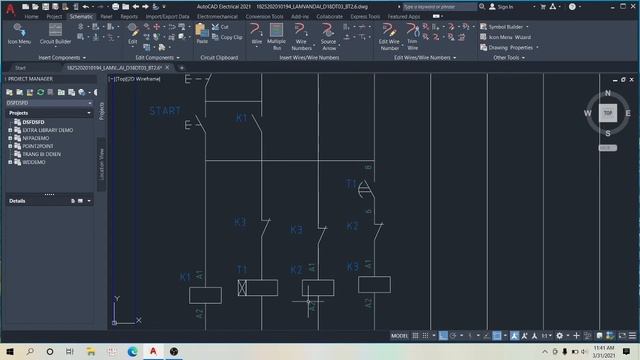Image resolution: width=640 pixels, height=360 pixels.
Task: Click the viewport Top 2D Wireframe label
Action: (135, 79)
